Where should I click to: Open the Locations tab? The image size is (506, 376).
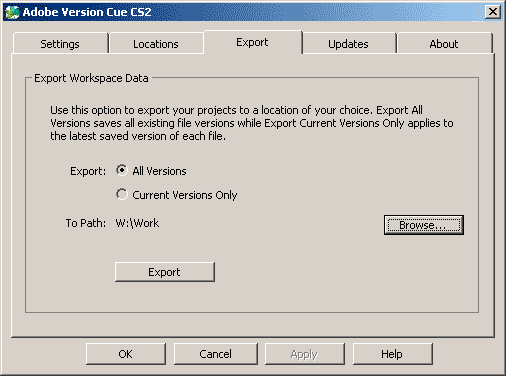coord(156,44)
